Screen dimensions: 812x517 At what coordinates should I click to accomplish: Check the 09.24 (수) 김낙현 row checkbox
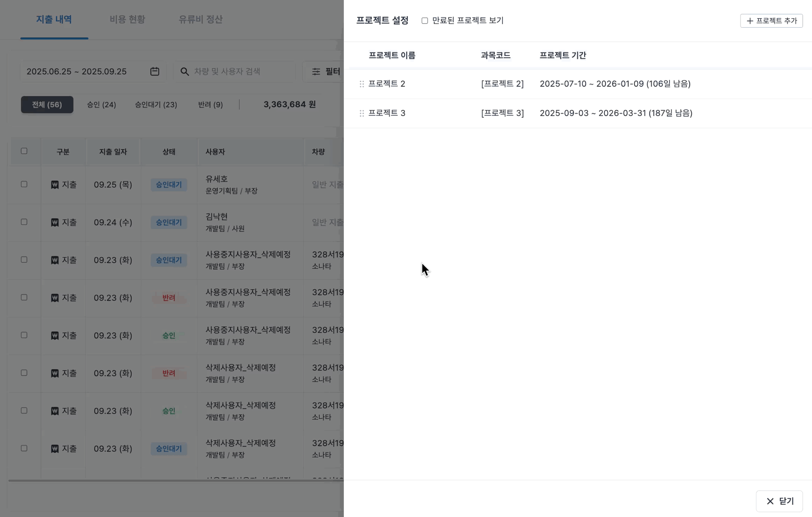click(x=24, y=222)
